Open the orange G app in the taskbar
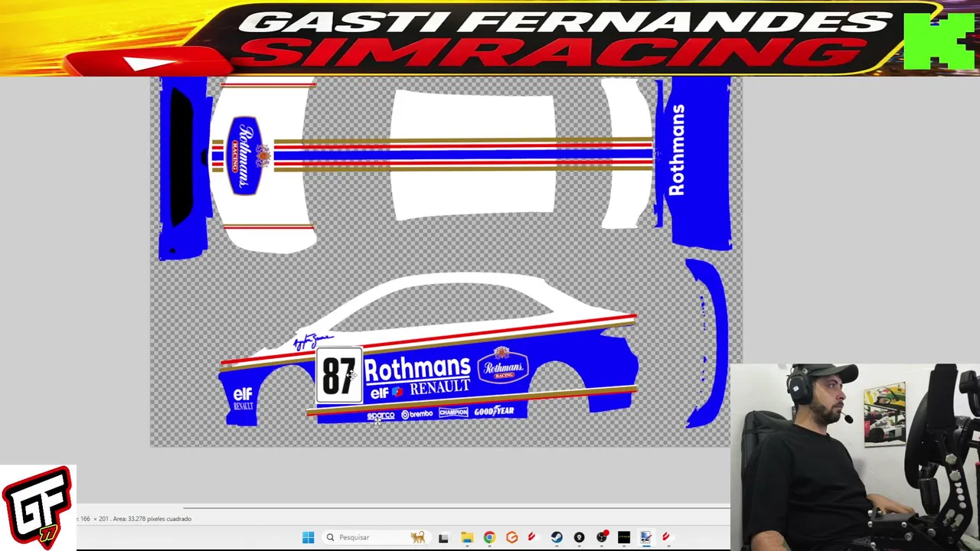Screen dimensions: 980x551 (511, 537)
